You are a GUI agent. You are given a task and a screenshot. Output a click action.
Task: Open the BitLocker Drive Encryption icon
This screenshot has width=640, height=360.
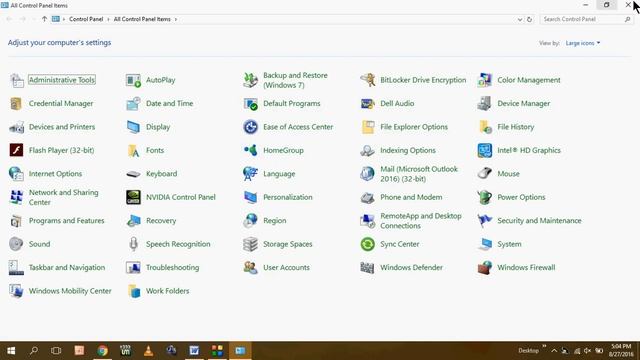(368, 80)
